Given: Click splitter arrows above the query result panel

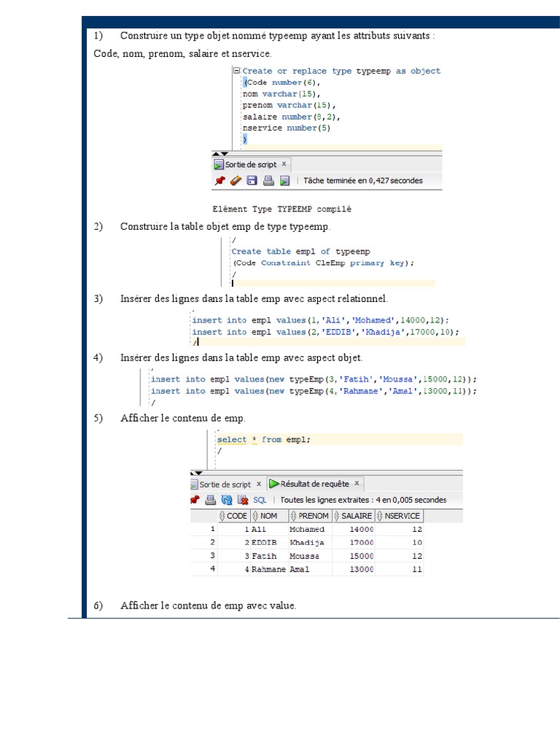Looking at the screenshot, I should point(196,473).
